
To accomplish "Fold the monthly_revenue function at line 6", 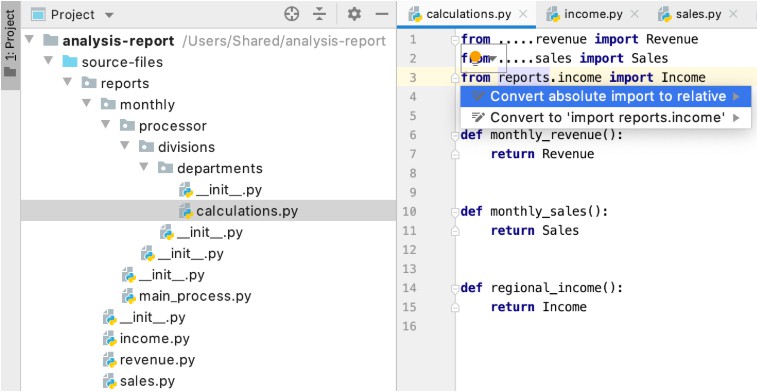I will tap(454, 135).
